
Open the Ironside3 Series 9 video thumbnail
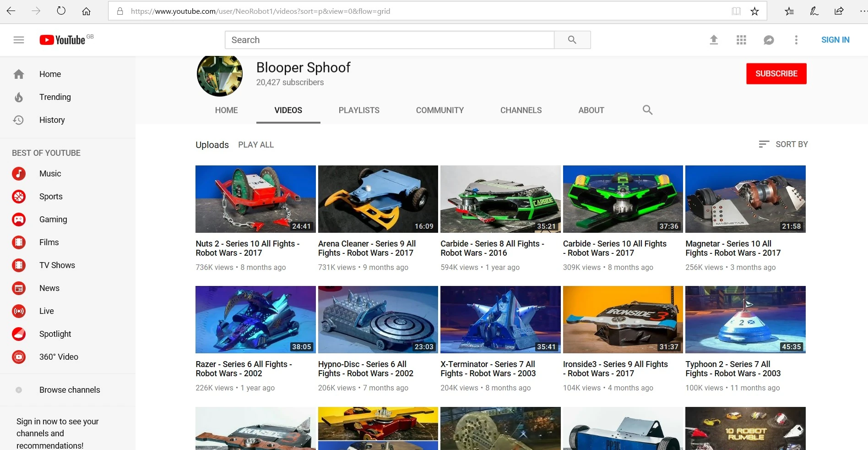[x=623, y=320]
